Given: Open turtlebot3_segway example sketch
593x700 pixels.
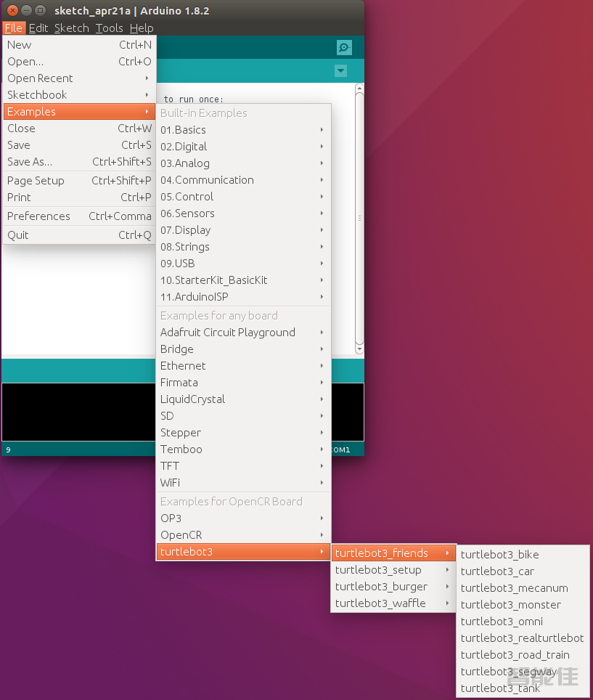Looking at the screenshot, I should click(508, 672).
